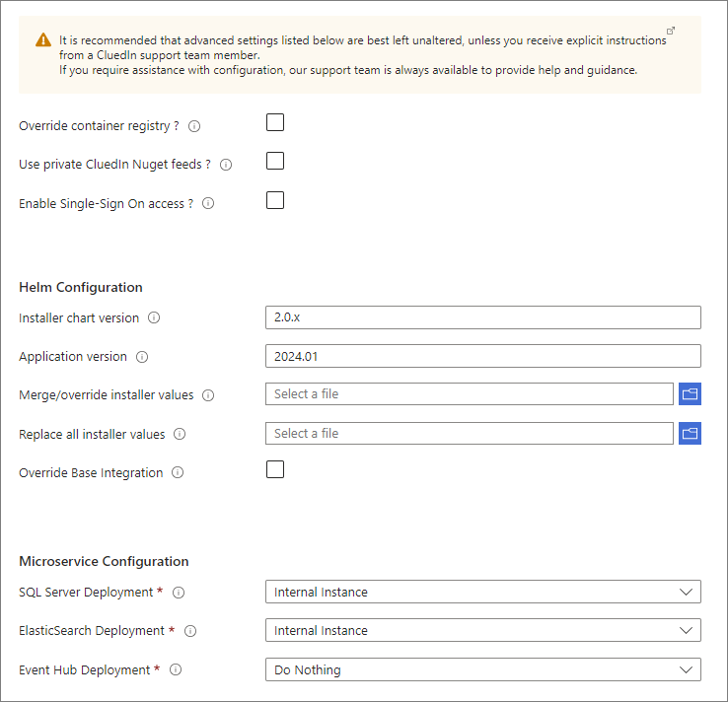Viewport: 728px width, 702px height.
Task: Enable Override container registry checkbox
Action: click(275, 122)
